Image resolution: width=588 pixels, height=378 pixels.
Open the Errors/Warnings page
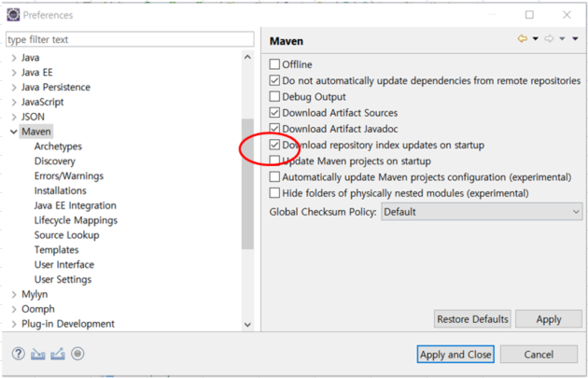[69, 175]
